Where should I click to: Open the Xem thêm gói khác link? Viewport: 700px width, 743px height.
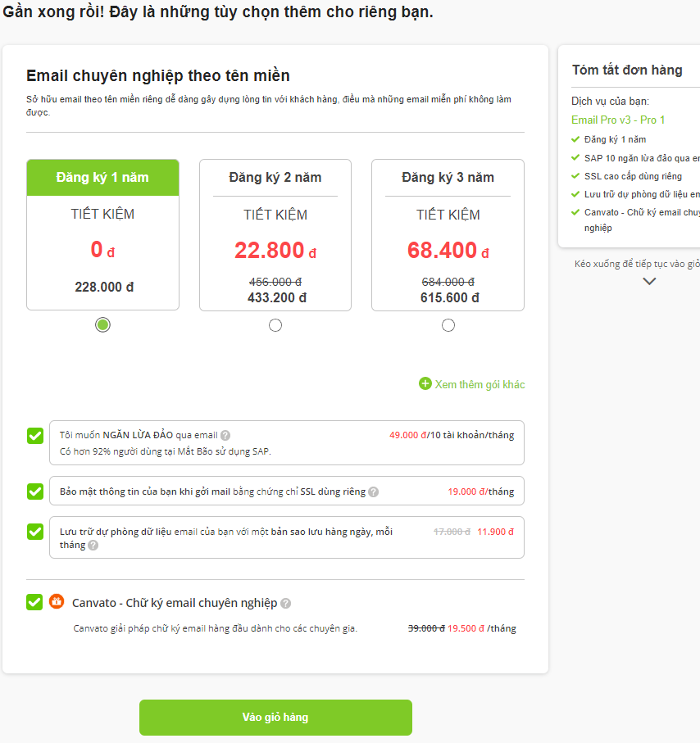click(480, 384)
